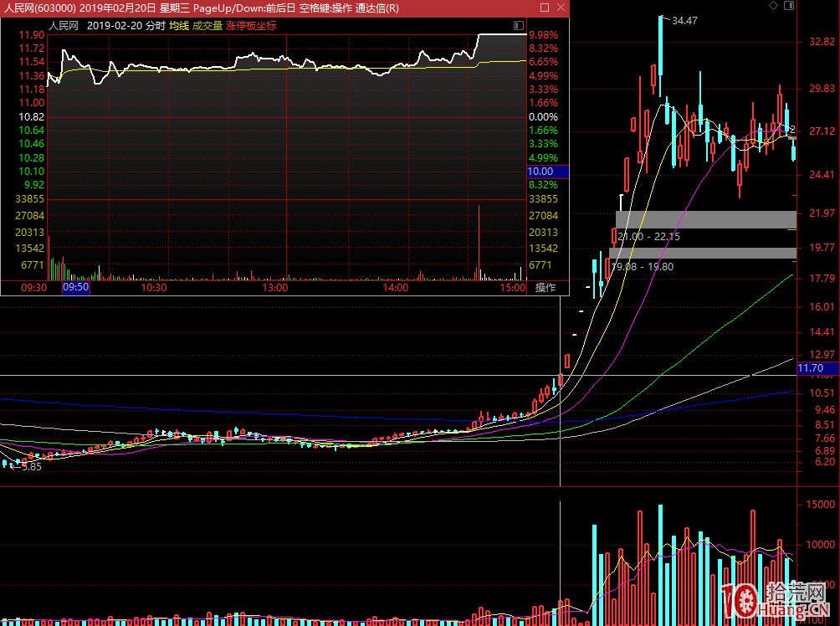Click the 涨停板坐标 label
This screenshot has width=840, height=626.
(x=251, y=26)
